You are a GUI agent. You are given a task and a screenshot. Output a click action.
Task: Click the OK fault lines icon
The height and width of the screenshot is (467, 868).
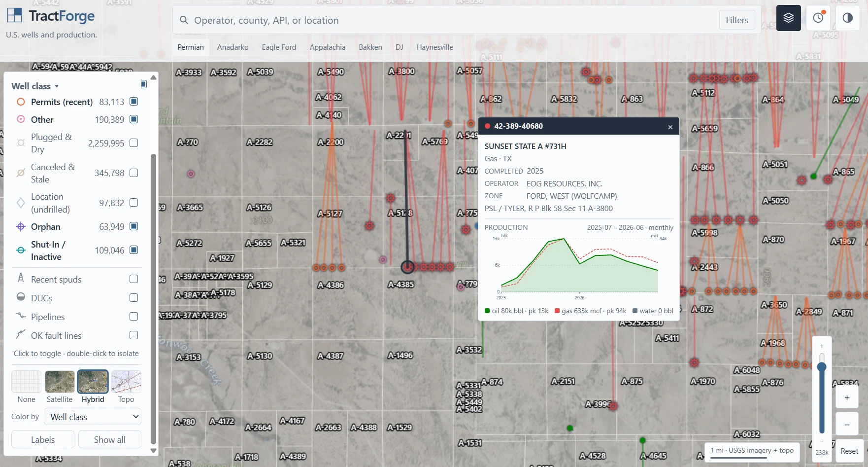21,334
